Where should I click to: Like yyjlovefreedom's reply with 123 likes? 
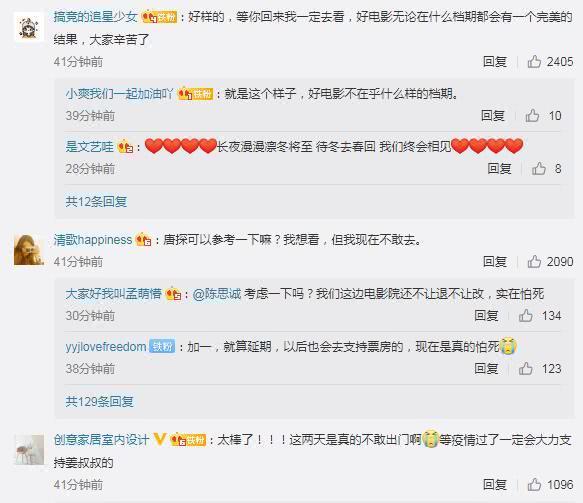(525, 369)
